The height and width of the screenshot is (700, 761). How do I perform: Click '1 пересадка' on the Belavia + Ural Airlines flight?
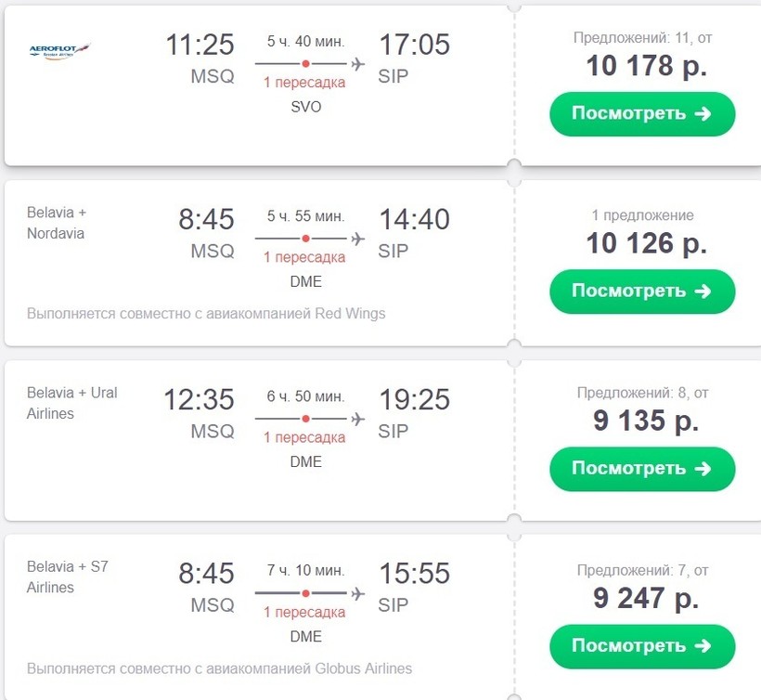pyautogui.click(x=304, y=438)
